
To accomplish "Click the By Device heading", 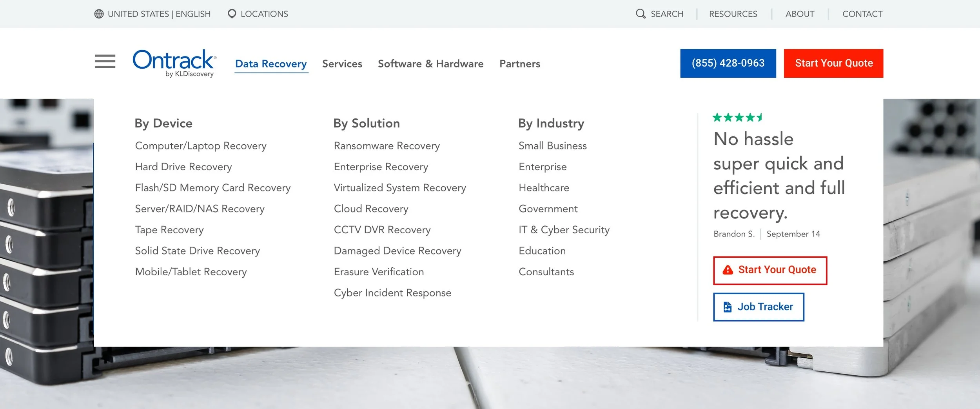I will [163, 124].
